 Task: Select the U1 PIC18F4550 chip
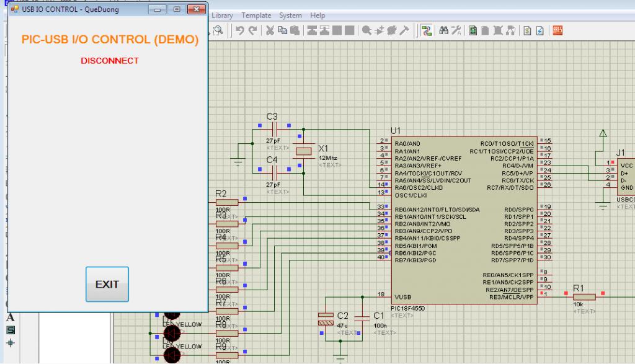464,220
